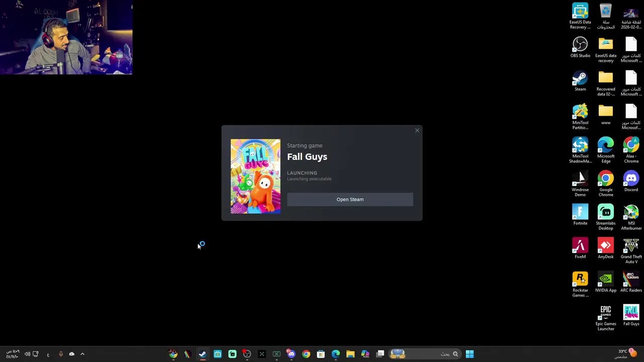Image resolution: width=644 pixels, height=362 pixels.
Task: Open the Recycle Bin desktop icon
Action: (x=606, y=16)
